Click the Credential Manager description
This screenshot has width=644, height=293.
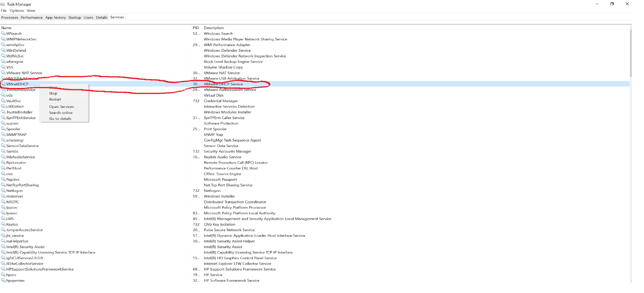click(x=221, y=101)
